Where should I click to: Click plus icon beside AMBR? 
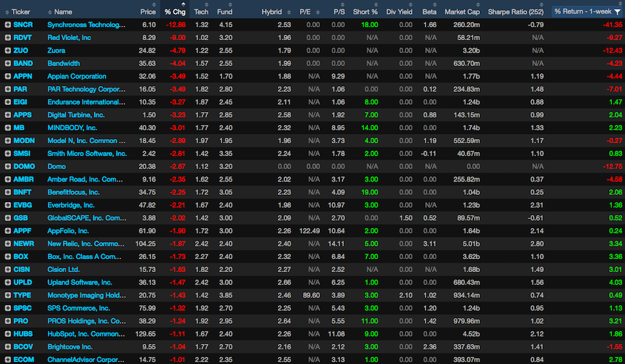8,179
